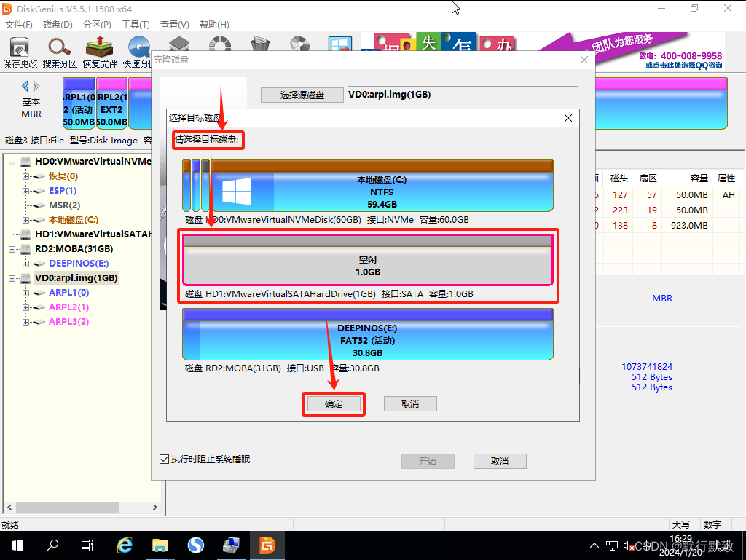Collapse the VD0:arpl.img tree node

click(x=12, y=278)
